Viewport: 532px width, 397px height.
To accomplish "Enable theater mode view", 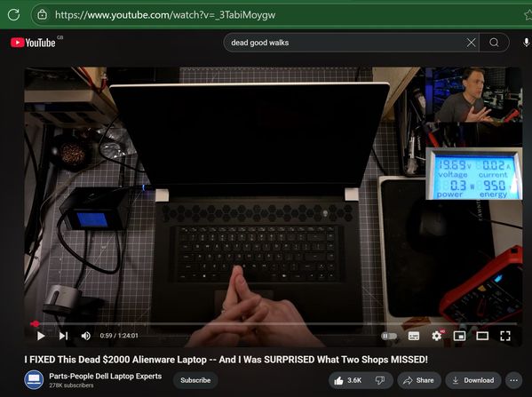I will coord(482,336).
